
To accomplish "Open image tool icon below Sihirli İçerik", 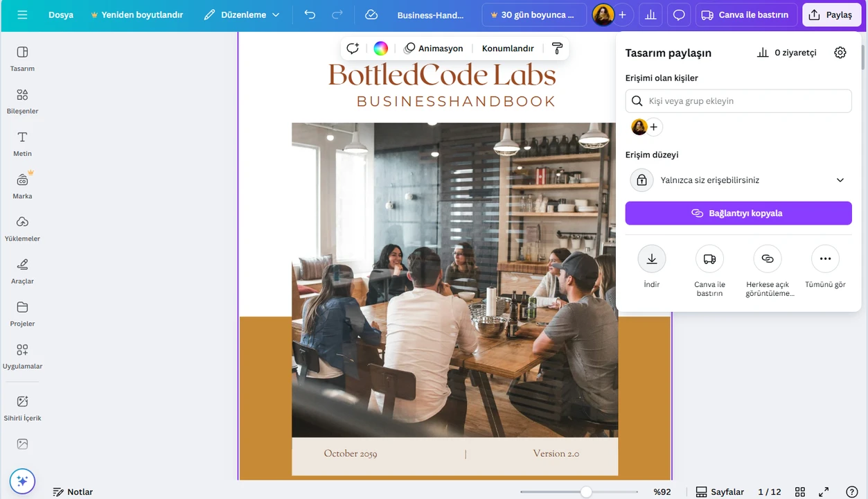I will (x=22, y=444).
